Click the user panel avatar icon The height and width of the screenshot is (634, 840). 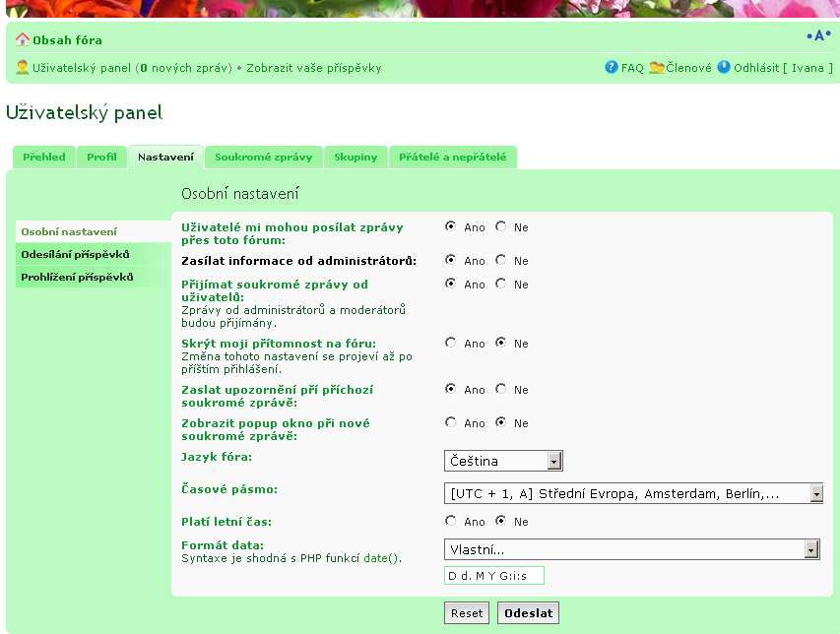coord(23,68)
